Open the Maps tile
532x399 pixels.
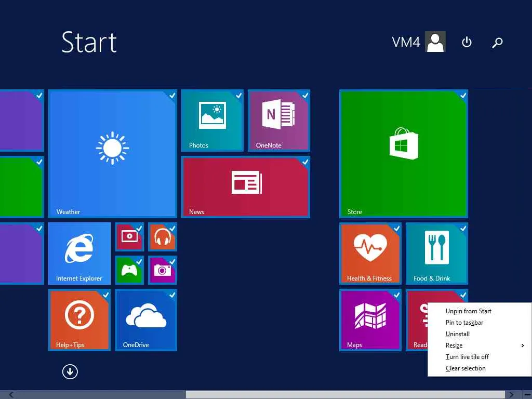(370, 320)
